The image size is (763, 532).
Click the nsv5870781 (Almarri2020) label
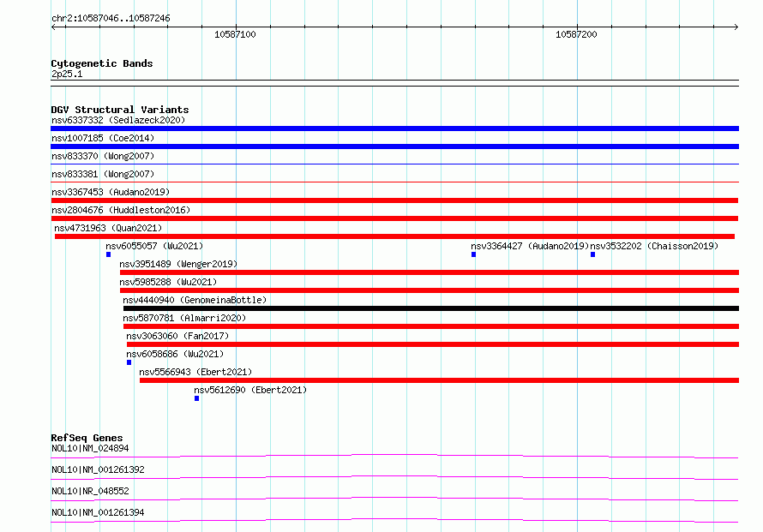pos(184,318)
